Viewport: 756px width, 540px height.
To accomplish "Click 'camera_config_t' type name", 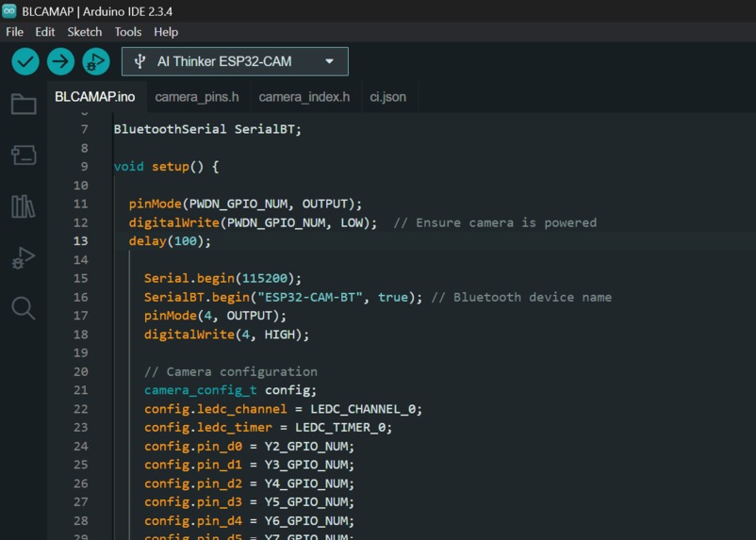I will pyautogui.click(x=201, y=390).
